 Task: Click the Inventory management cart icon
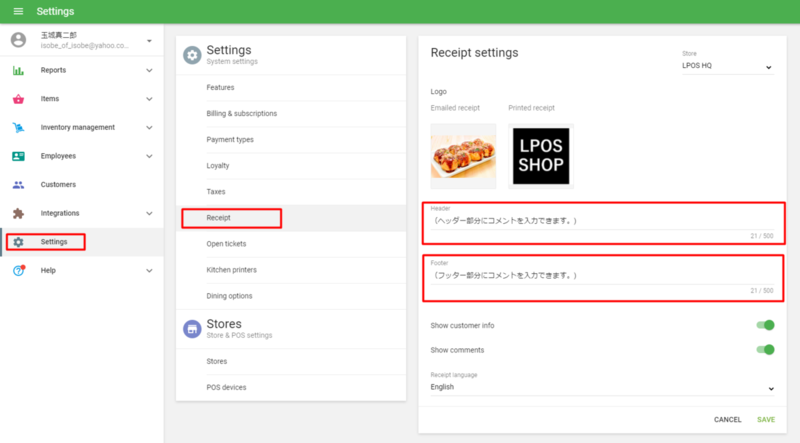tap(18, 128)
